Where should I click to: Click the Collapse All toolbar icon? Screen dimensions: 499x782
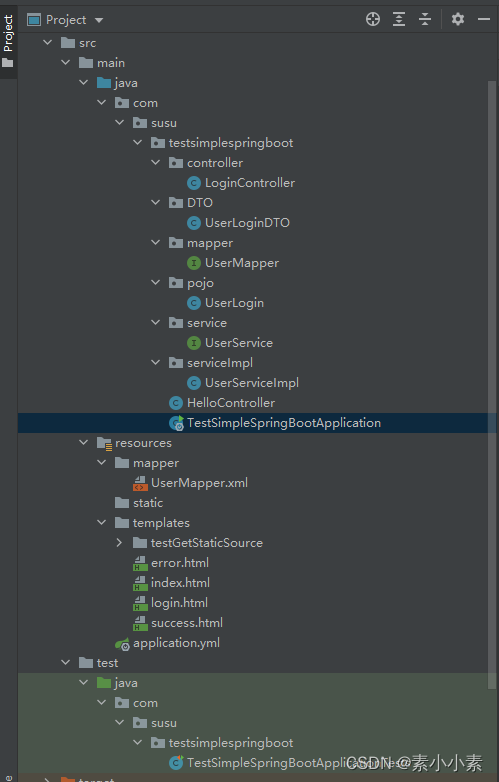[425, 19]
